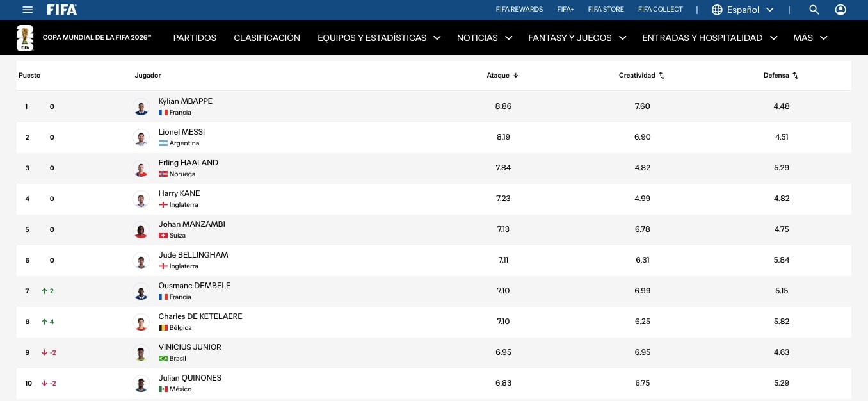Open the hamburger menu icon

27,10
